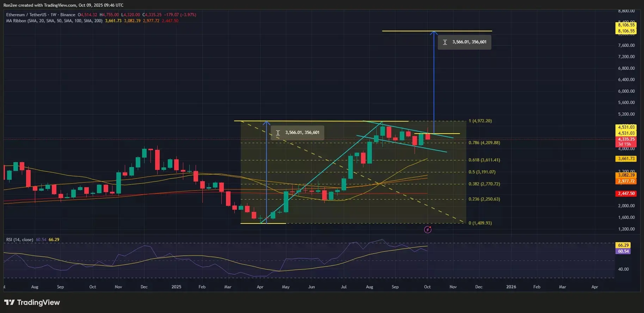Click the 5,200.00 price scale label
The height and width of the screenshot is (313, 644).
click(x=626, y=114)
